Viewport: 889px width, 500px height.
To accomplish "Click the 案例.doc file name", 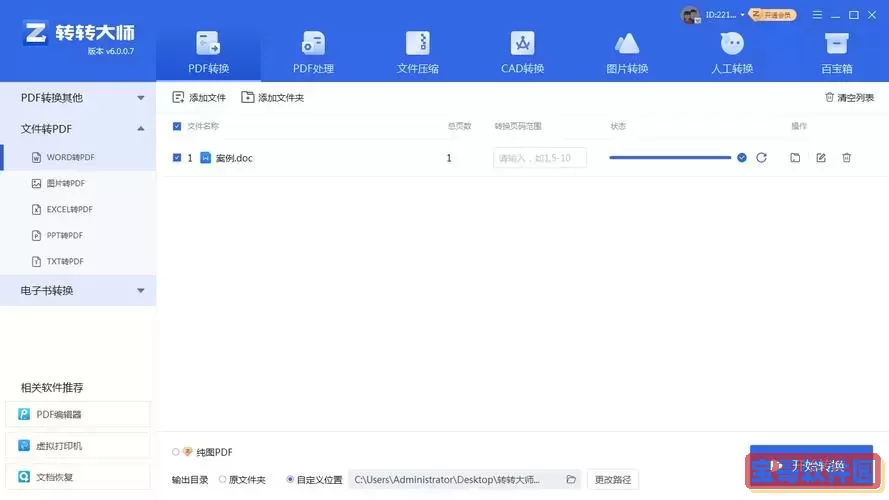I will coord(234,158).
